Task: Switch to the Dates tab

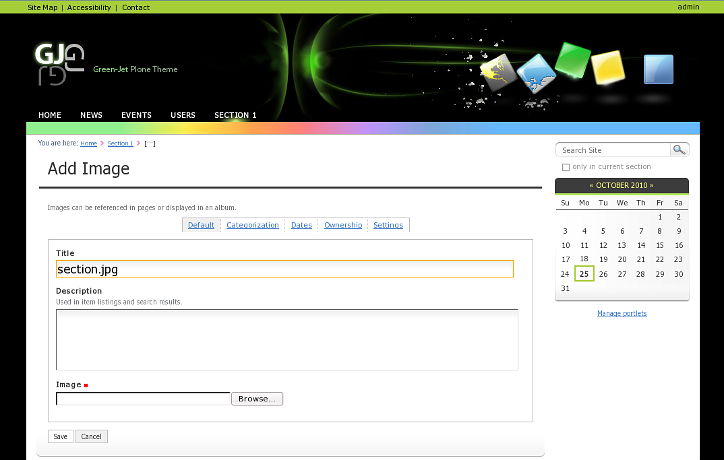Action: pos(302,225)
